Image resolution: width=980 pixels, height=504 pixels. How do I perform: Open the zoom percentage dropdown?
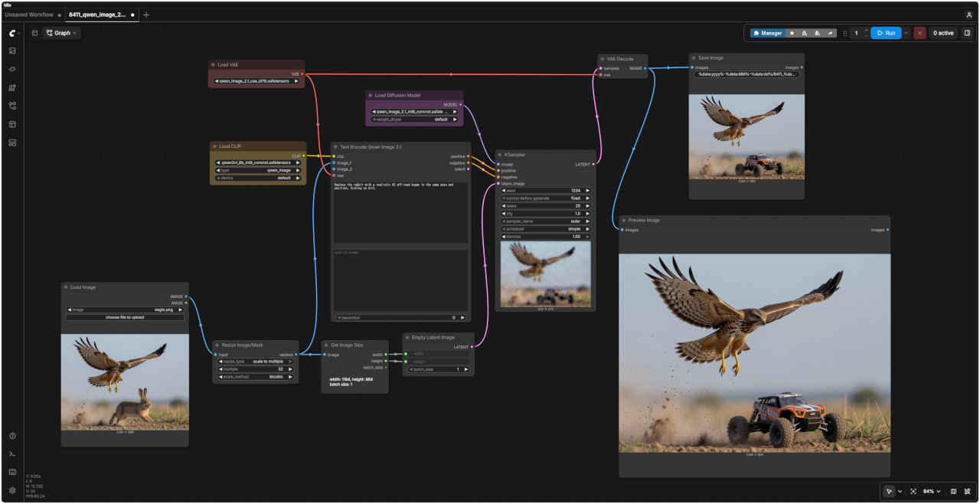932,491
